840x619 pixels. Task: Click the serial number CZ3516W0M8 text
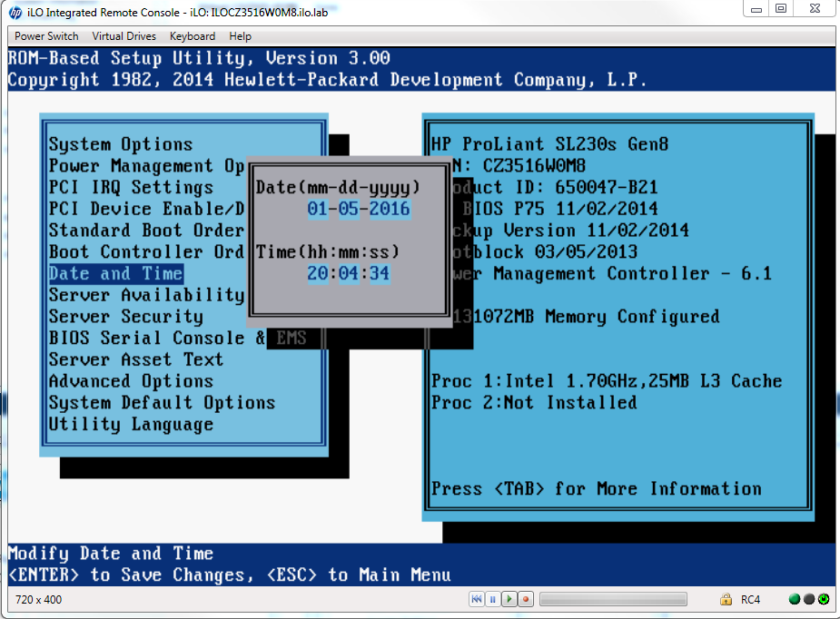coord(534,166)
